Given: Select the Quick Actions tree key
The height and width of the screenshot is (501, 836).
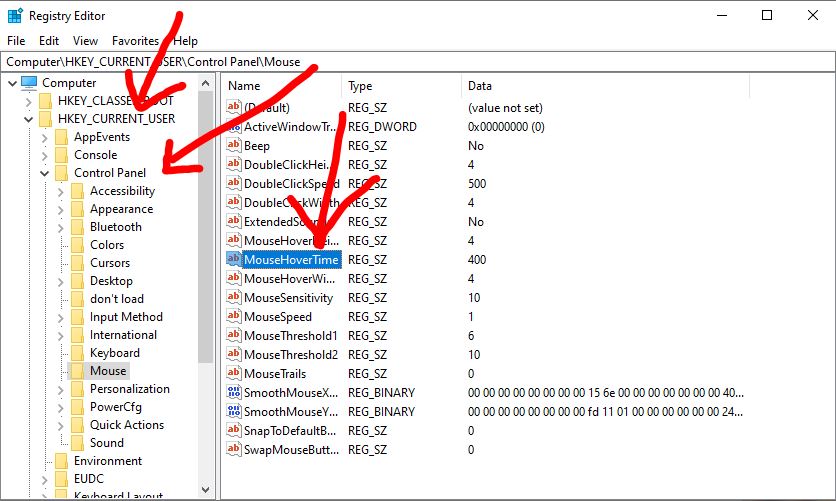Looking at the screenshot, I should tap(127, 425).
